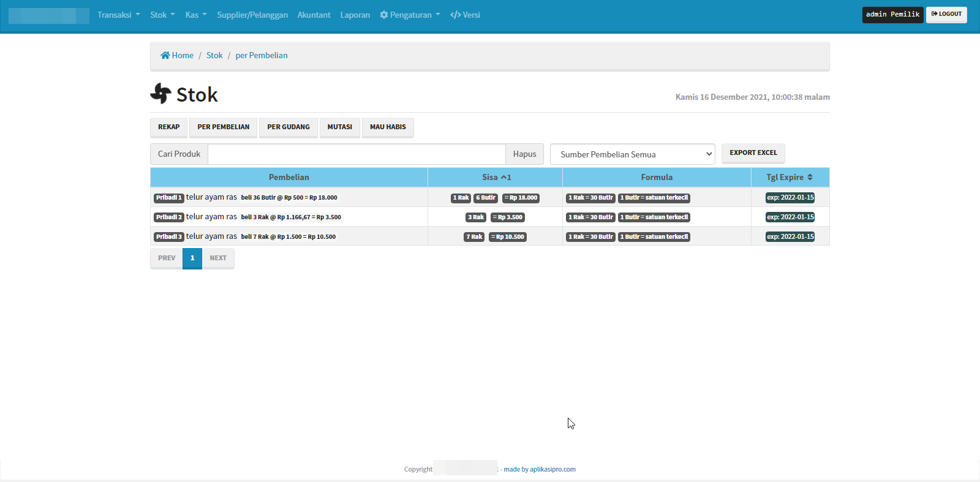This screenshot has width=980, height=482.
Task: Switch to the Per Gudang tab
Action: tap(288, 127)
